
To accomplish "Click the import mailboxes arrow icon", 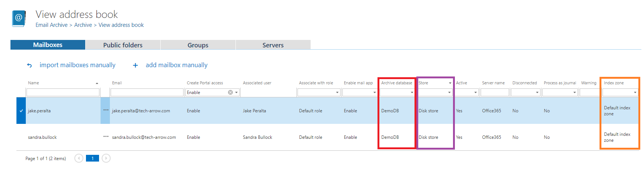I will click(x=30, y=65).
